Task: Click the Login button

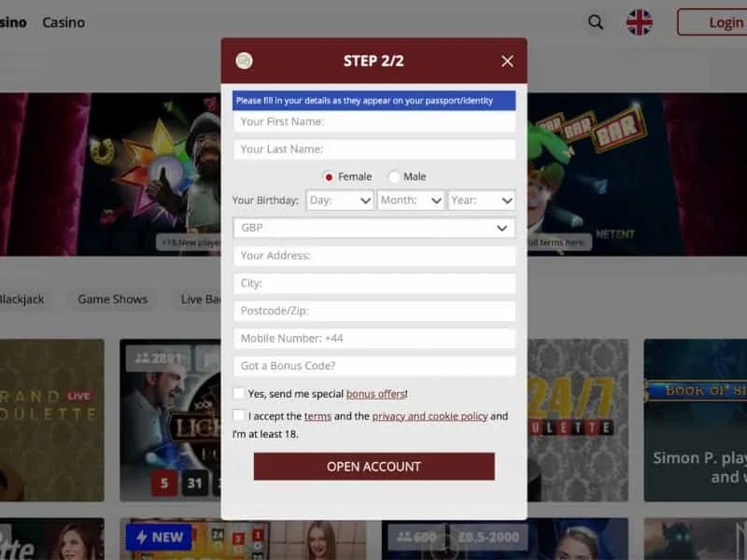Action: pos(712,22)
